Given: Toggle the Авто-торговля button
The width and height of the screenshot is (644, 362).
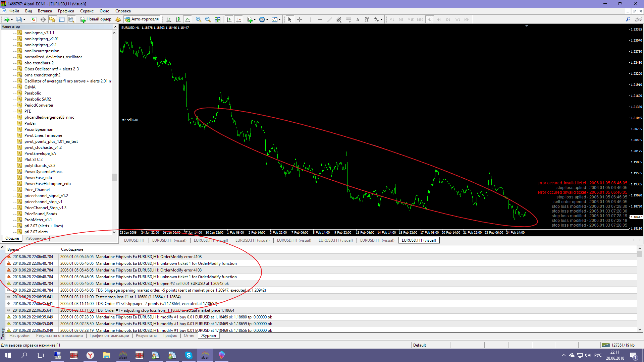Looking at the screenshot, I should pos(142,19).
